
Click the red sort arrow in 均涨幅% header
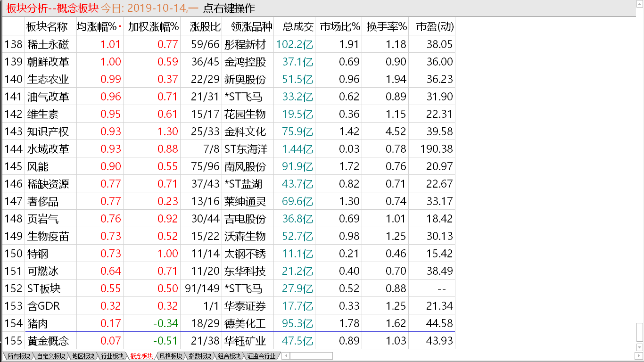pyautogui.click(x=120, y=25)
